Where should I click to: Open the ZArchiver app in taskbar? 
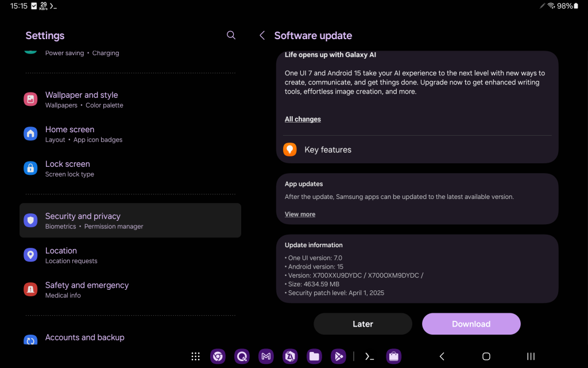coord(290,356)
